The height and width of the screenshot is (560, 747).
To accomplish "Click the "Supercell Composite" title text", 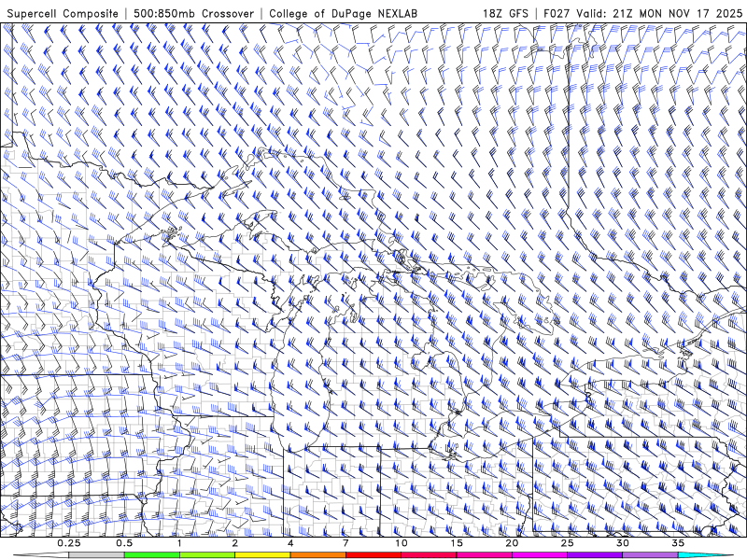I will (63, 13).
